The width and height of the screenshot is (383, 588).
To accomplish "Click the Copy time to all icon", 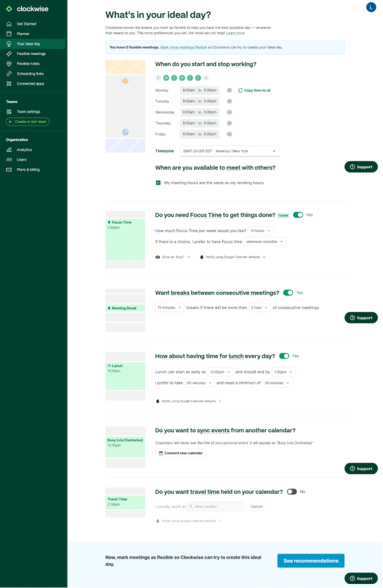I will [x=240, y=91].
